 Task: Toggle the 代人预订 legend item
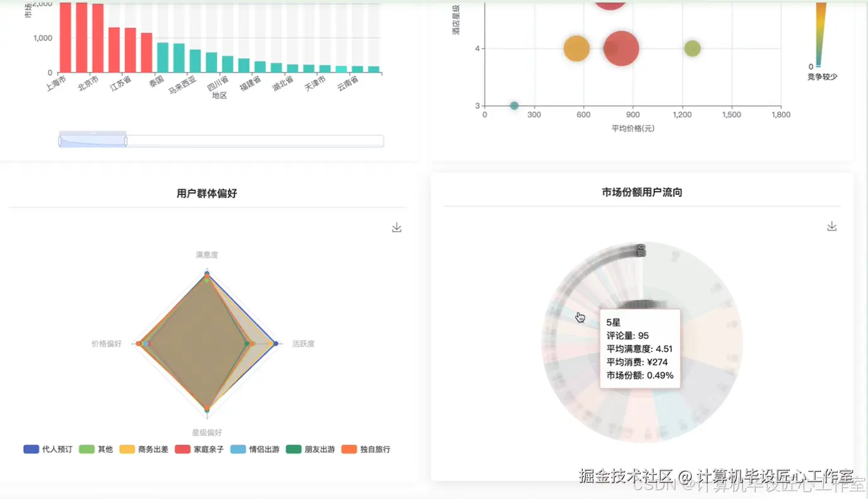45,448
